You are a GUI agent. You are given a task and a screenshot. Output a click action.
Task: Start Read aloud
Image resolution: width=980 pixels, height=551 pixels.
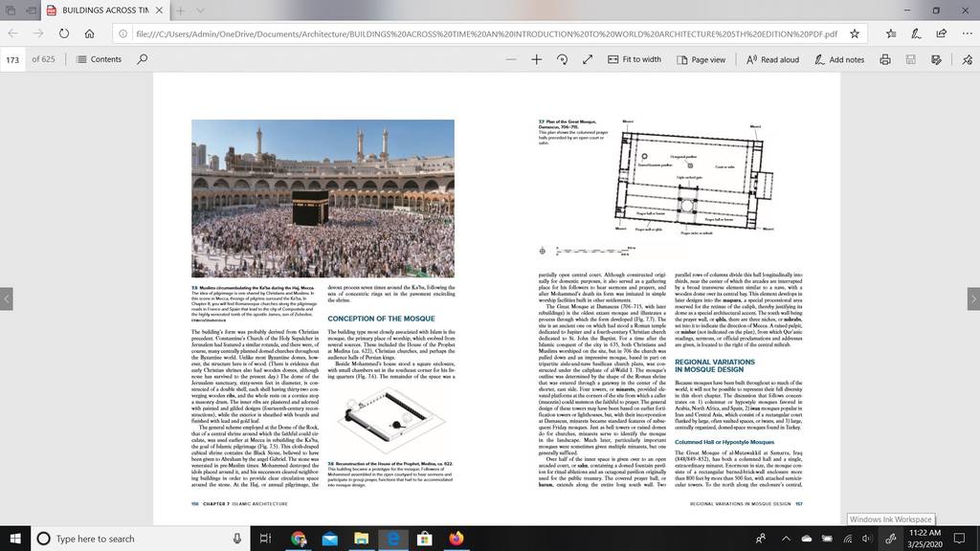(x=773, y=59)
